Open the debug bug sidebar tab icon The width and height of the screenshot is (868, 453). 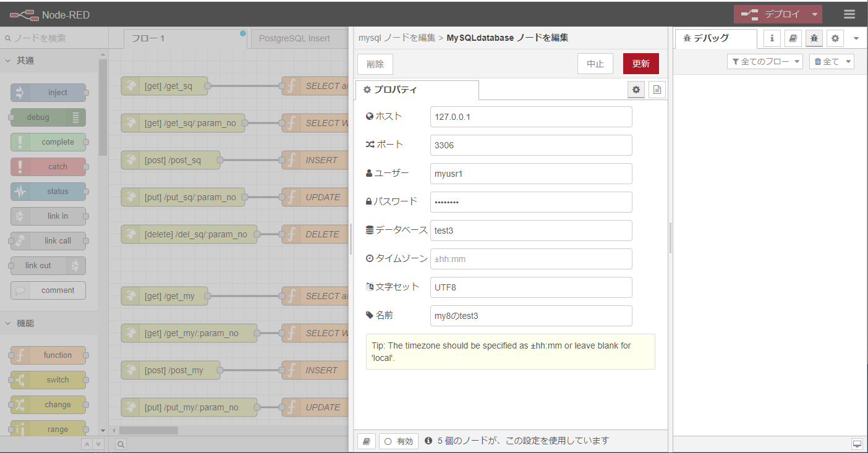tap(814, 38)
